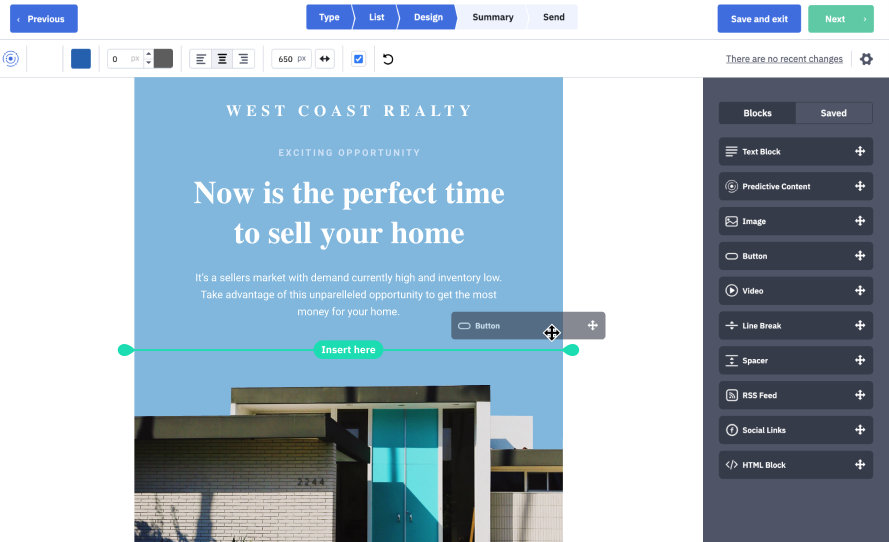Select the Button block in sidebar

796,256
